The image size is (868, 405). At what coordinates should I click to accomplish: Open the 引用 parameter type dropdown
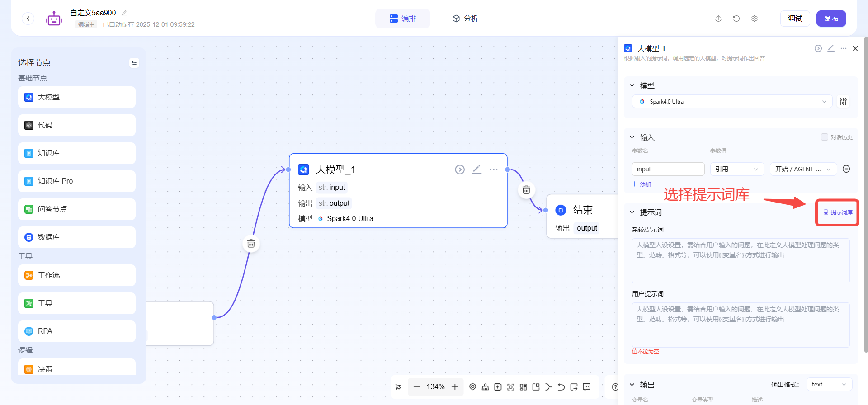[x=736, y=169]
